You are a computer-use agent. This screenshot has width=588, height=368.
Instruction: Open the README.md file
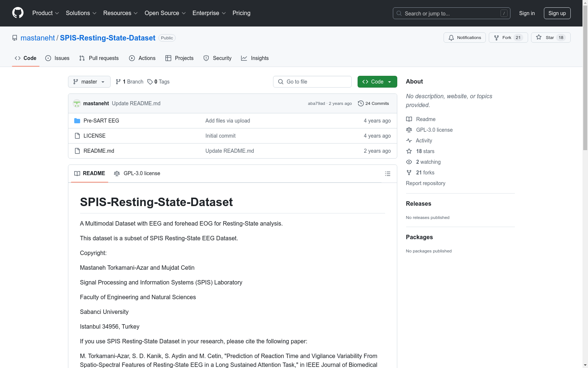[99, 151]
